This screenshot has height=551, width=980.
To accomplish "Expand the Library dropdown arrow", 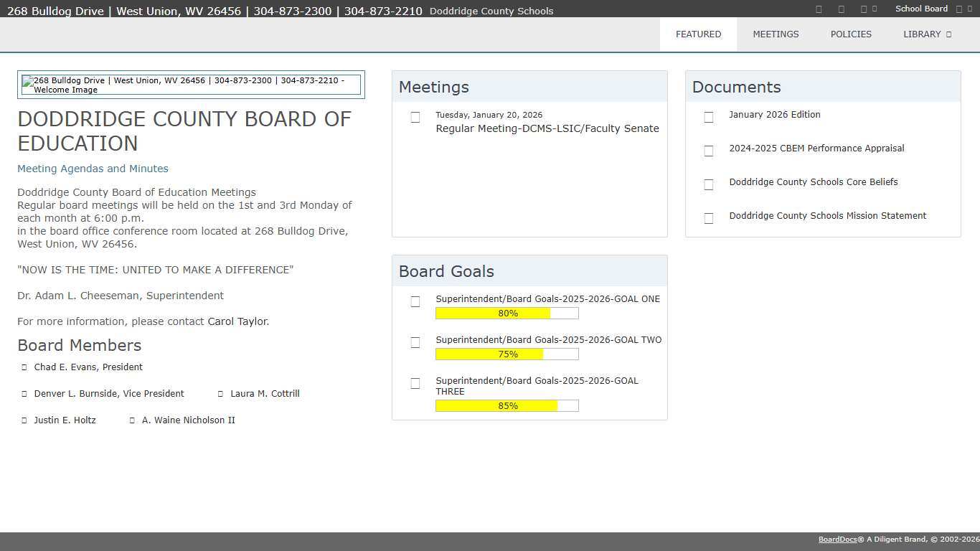I will [x=948, y=34].
